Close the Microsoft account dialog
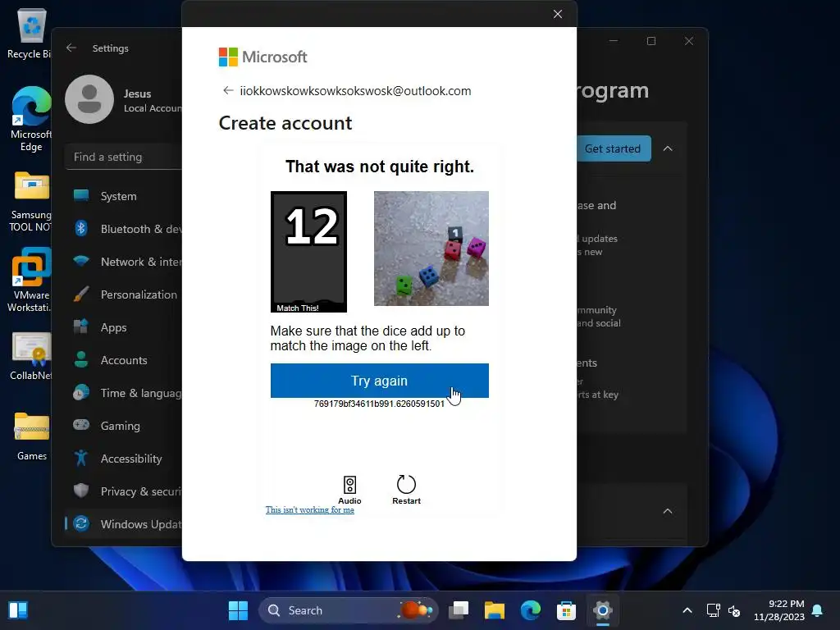This screenshot has height=630, width=840. 558,14
